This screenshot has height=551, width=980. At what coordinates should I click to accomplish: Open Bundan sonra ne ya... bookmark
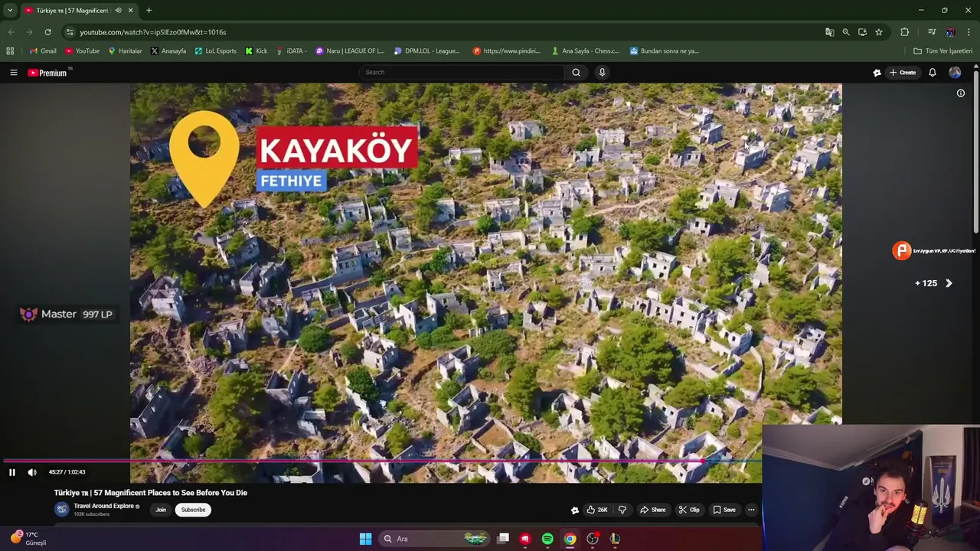(x=665, y=51)
